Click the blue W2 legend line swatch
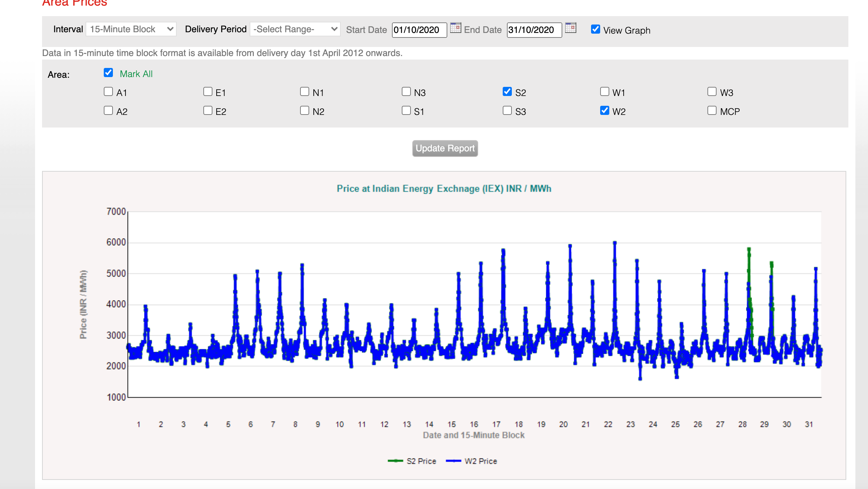This screenshot has width=868, height=489. click(x=453, y=461)
